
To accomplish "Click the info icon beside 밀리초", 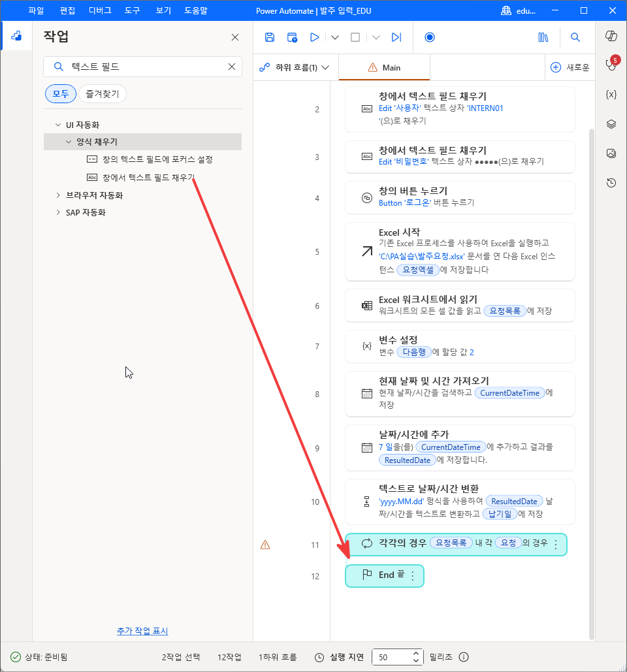I will tap(464, 657).
